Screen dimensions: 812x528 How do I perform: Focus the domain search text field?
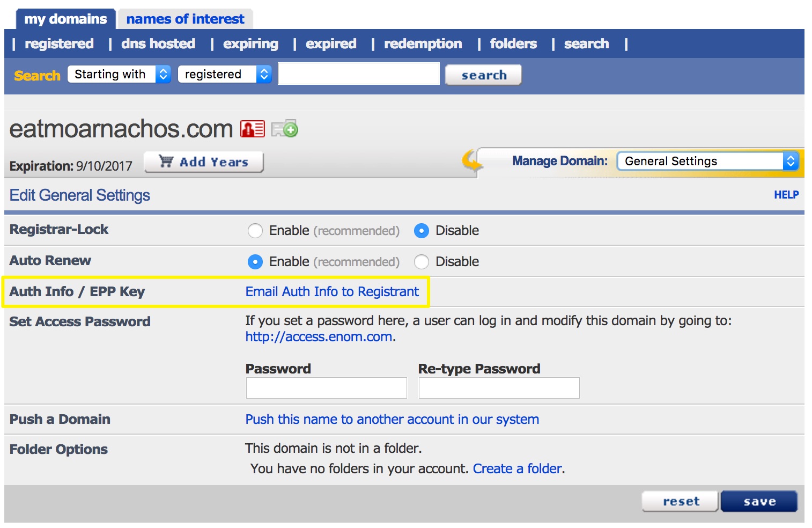coord(359,74)
